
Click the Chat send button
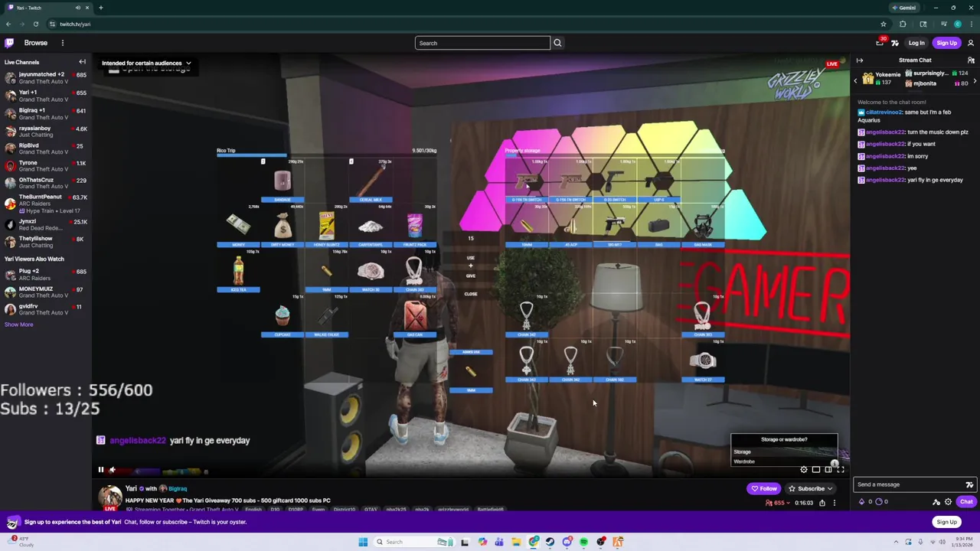966,502
